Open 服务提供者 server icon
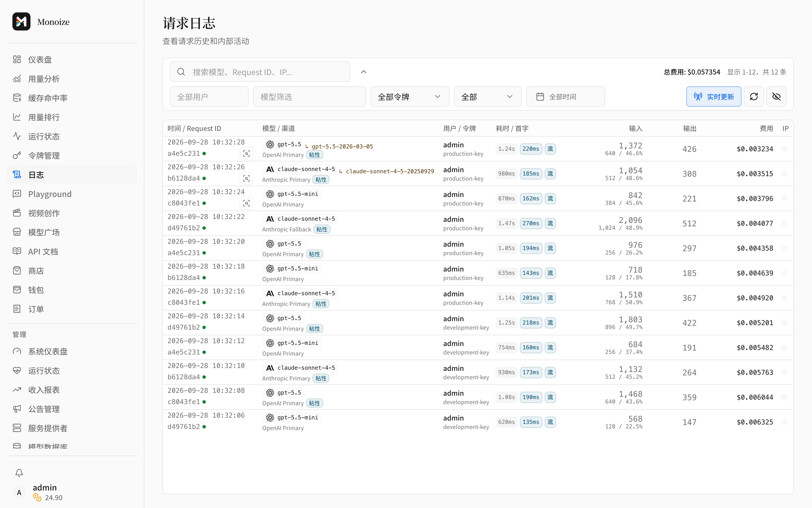Screen dimensions: 812x508 point(17,428)
